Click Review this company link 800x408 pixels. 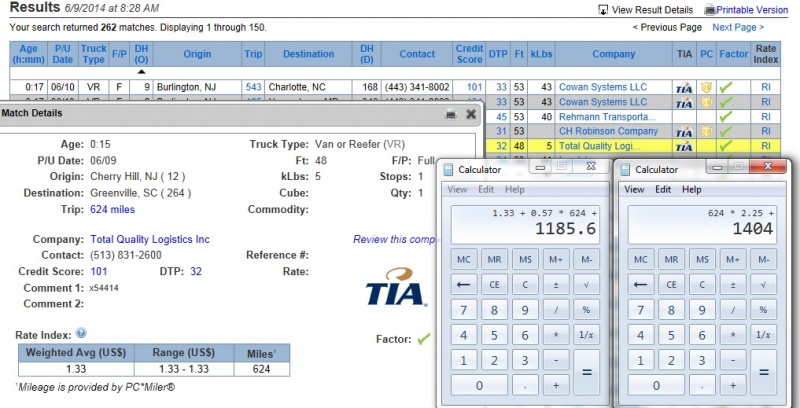coord(393,239)
